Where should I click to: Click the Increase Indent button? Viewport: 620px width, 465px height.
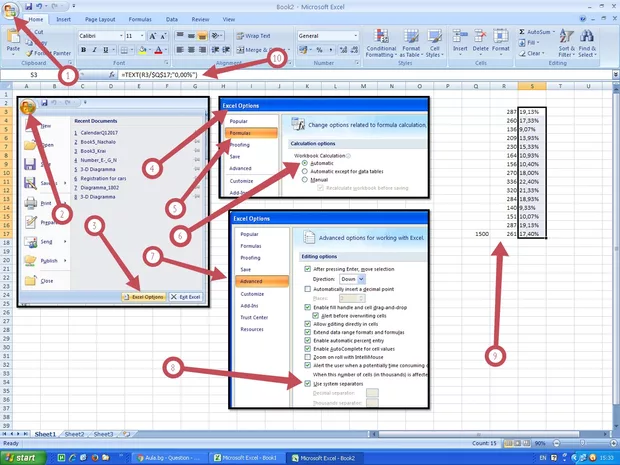coord(226,50)
